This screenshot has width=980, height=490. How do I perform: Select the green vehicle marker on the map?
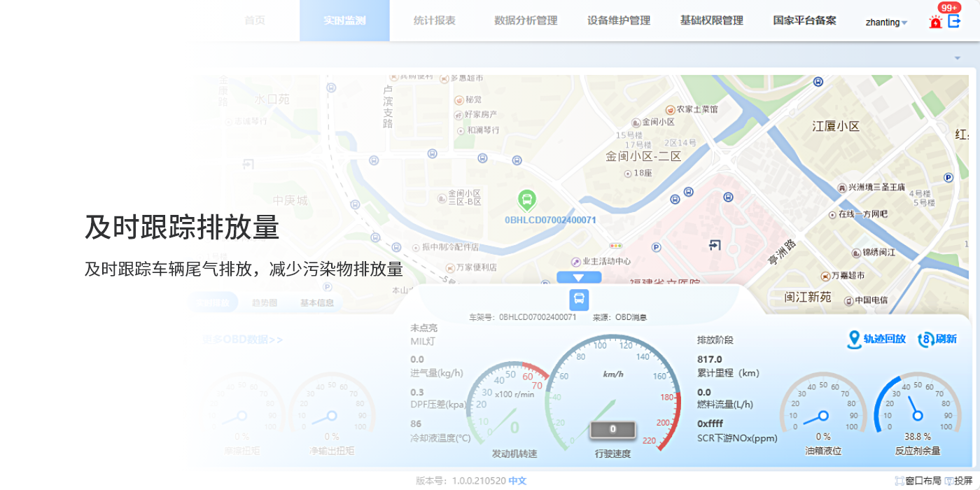527,202
